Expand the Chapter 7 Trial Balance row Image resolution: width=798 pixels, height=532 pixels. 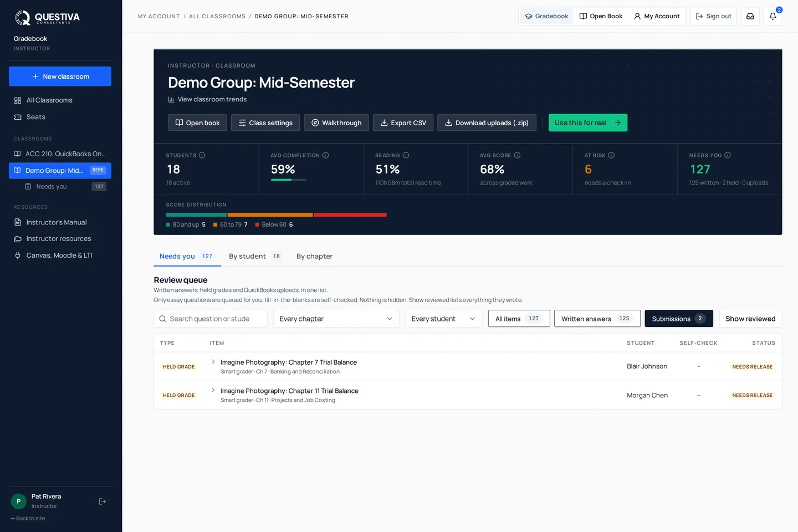coord(213,362)
